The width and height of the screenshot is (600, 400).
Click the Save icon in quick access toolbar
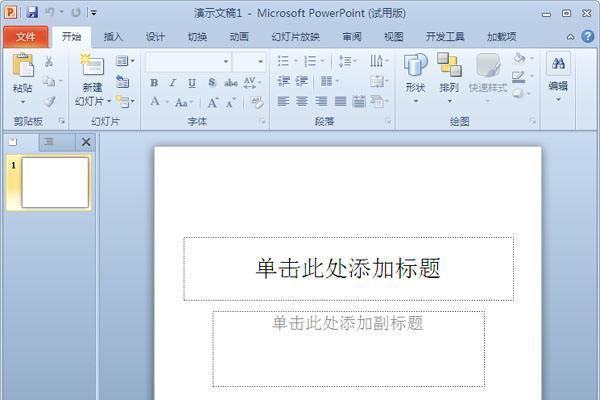coord(32,13)
